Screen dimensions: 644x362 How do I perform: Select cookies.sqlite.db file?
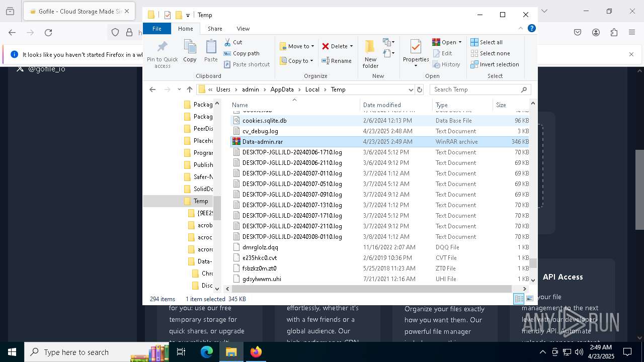click(381, 121)
